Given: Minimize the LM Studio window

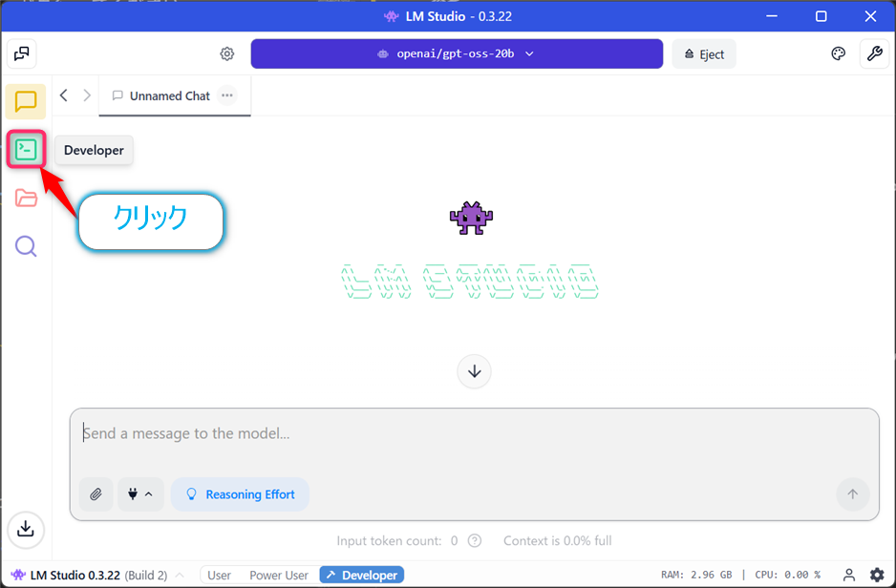Looking at the screenshot, I should point(772,16).
